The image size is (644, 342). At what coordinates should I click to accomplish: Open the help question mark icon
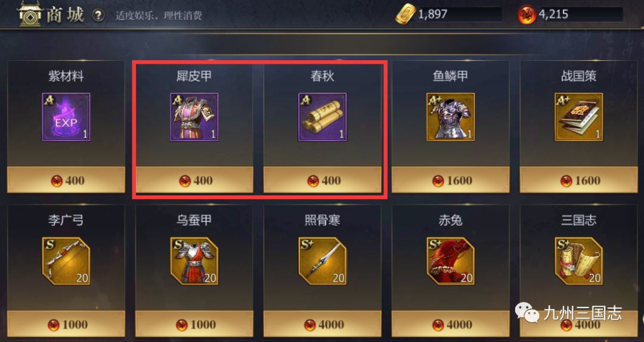98,15
